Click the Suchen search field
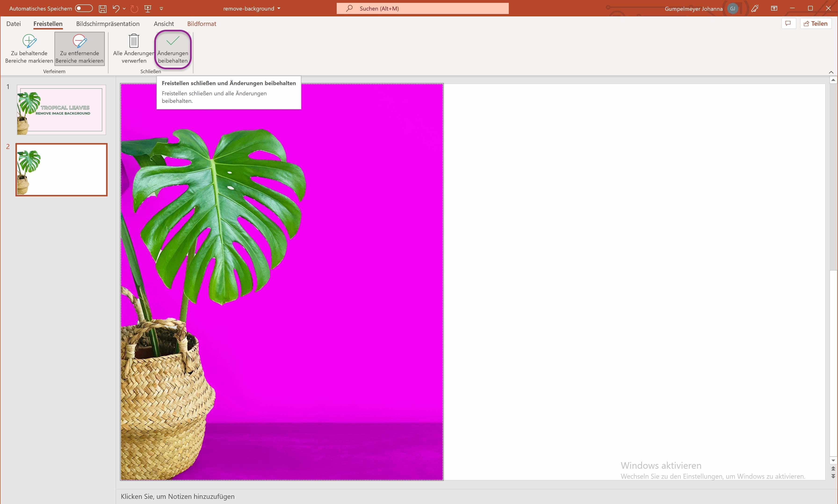 [422, 8]
